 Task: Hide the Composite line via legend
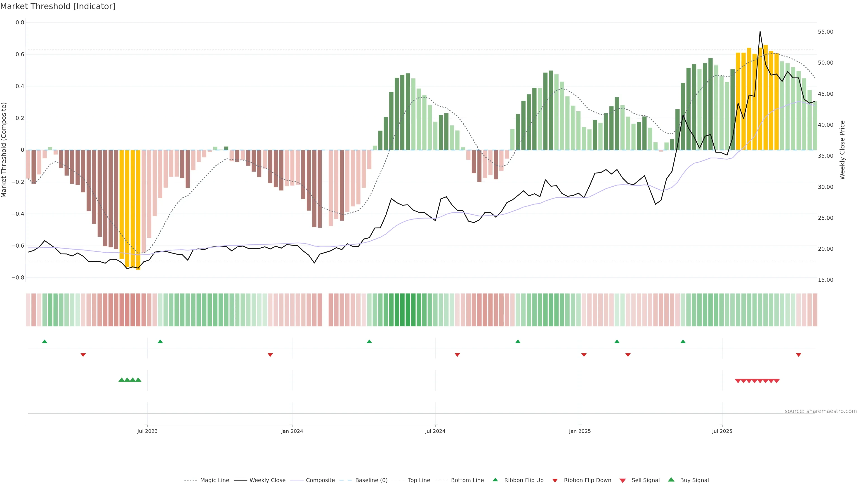[x=320, y=480]
